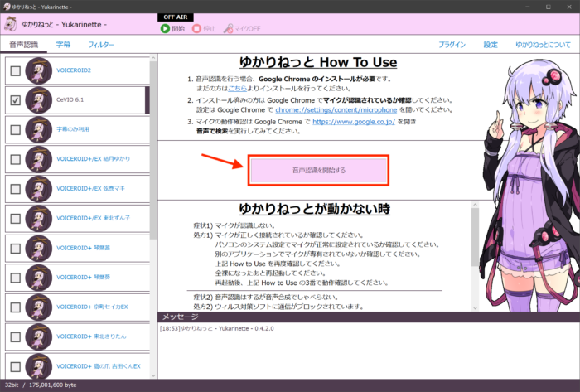The height and width of the screenshot is (392, 580).
Task: Go to the プラグイン tab
Action: (x=452, y=45)
